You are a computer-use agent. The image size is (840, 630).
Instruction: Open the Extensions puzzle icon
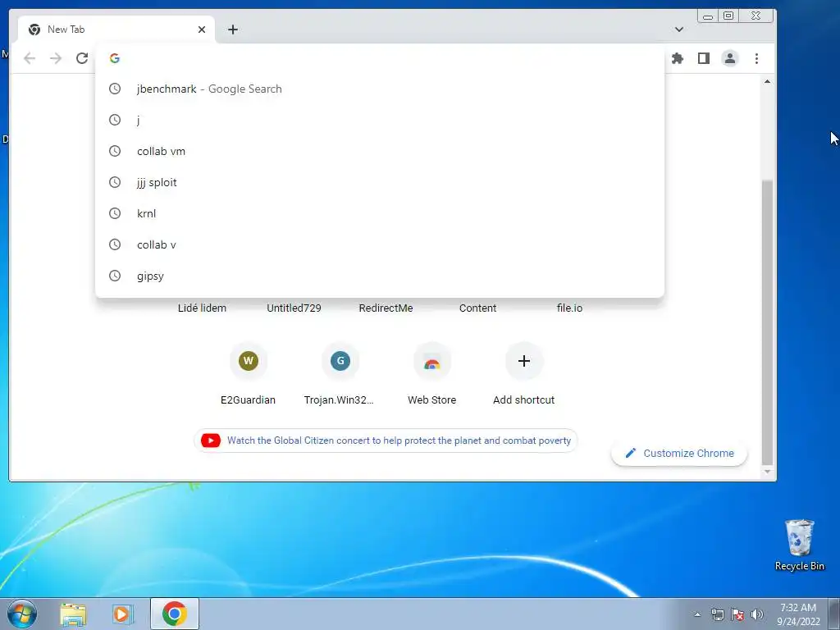pyautogui.click(x=678, y=58)
